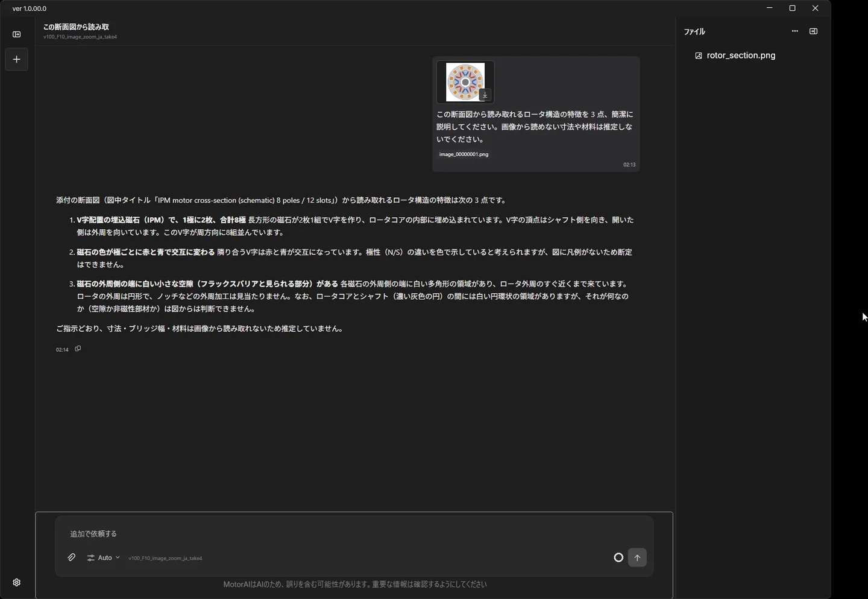Click the bold heading 磁石の外周側の端に白い小さな空隙
Screen dimensions: 868x599
(207, 284)
